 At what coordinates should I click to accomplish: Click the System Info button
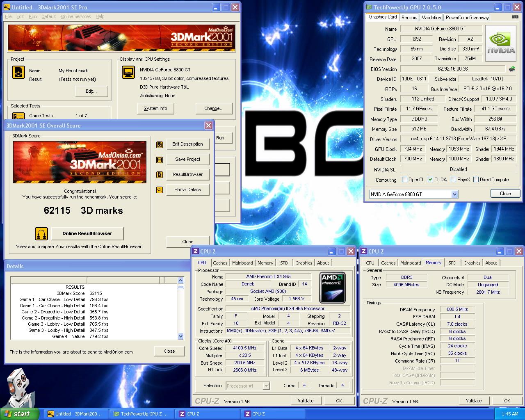[x=155, y=108]
